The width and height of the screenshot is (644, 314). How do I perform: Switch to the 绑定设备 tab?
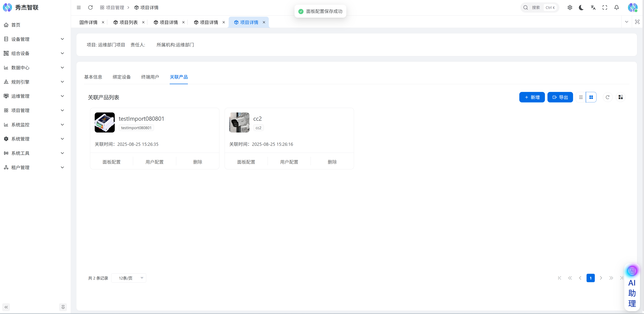tap(121, 77)
